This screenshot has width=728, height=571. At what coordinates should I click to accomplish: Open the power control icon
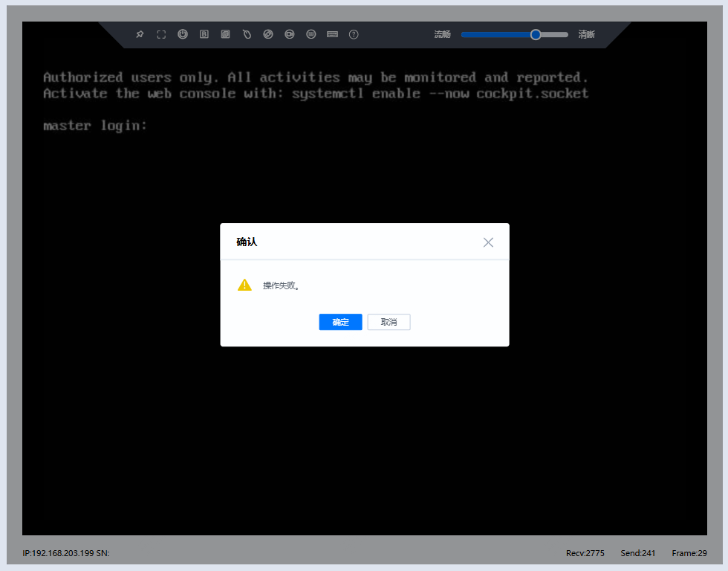coord(183,34)
